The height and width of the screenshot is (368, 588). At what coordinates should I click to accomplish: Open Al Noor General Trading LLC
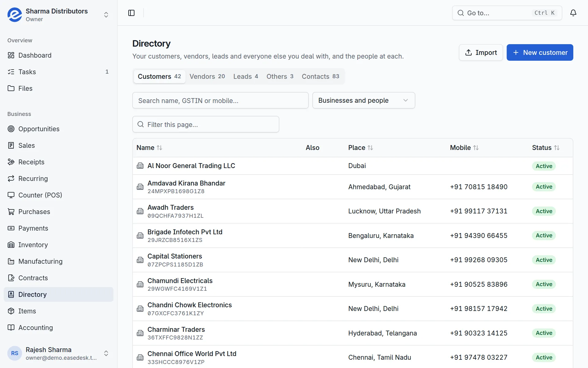pyautogui.click(x=191, y=166)
